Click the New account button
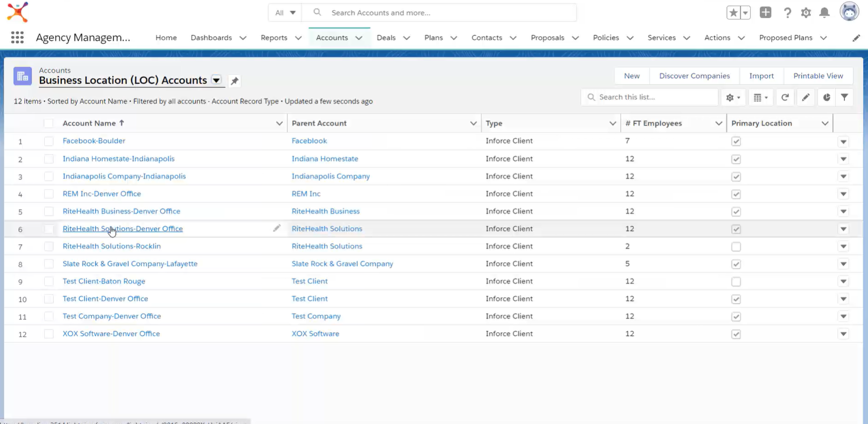 click(632, 76)
